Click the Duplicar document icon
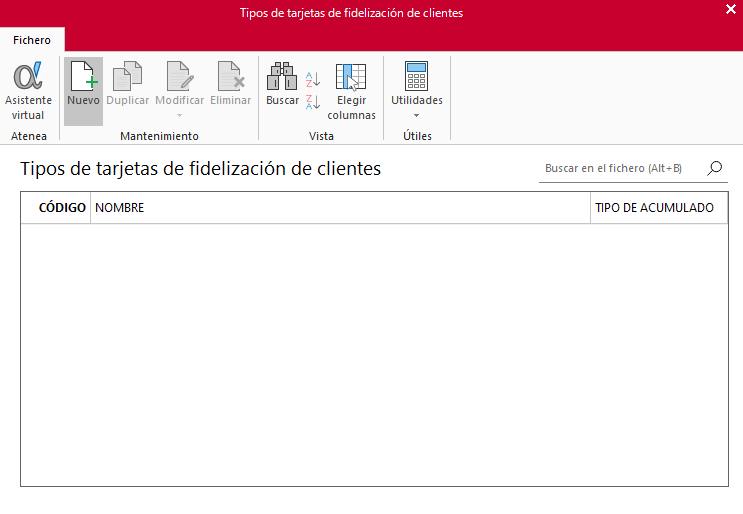The width and height of the screenshot is (743, 514). coord(127,76)
